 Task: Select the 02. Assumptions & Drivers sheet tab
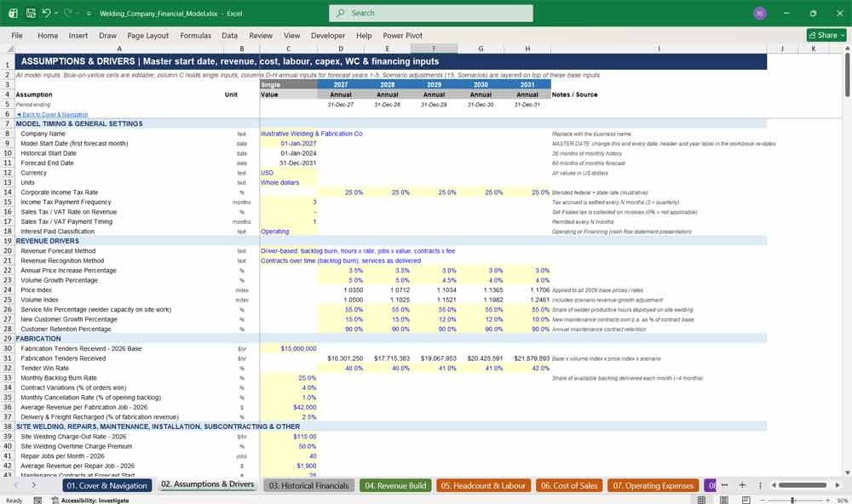[208, 484]
